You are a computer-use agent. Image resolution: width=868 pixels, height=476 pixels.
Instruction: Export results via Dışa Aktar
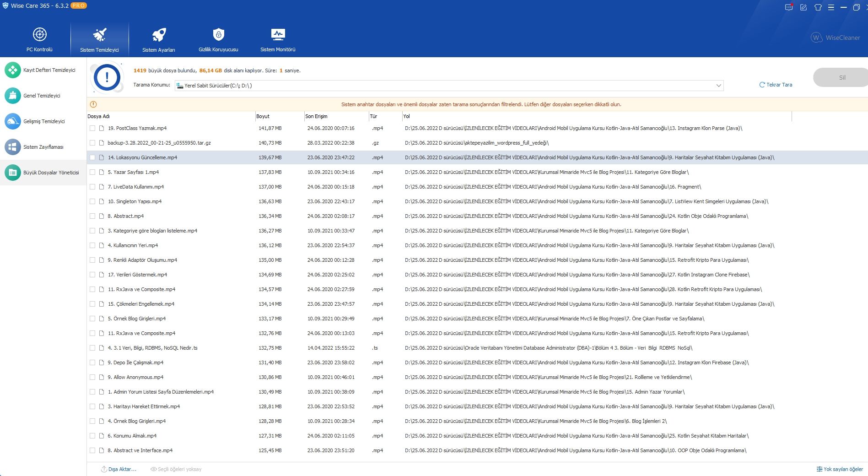119,469
